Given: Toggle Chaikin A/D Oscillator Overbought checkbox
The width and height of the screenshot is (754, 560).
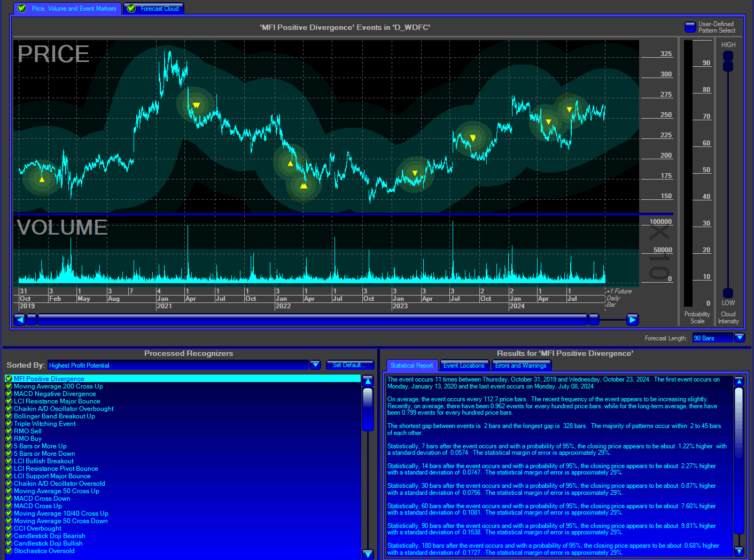Looking at the screenshot, I should click(9, 409).
